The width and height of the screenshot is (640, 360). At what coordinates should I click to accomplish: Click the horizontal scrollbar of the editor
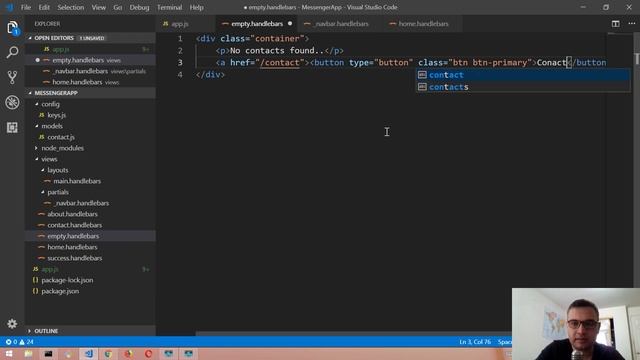tap(353, 333)
